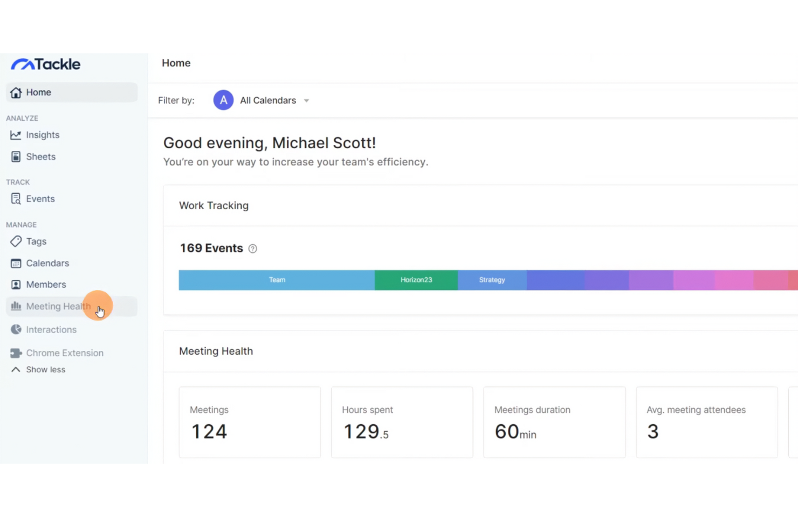Open the All Calendars filter dropdown
798x532 pixels.
pos(268,100)
